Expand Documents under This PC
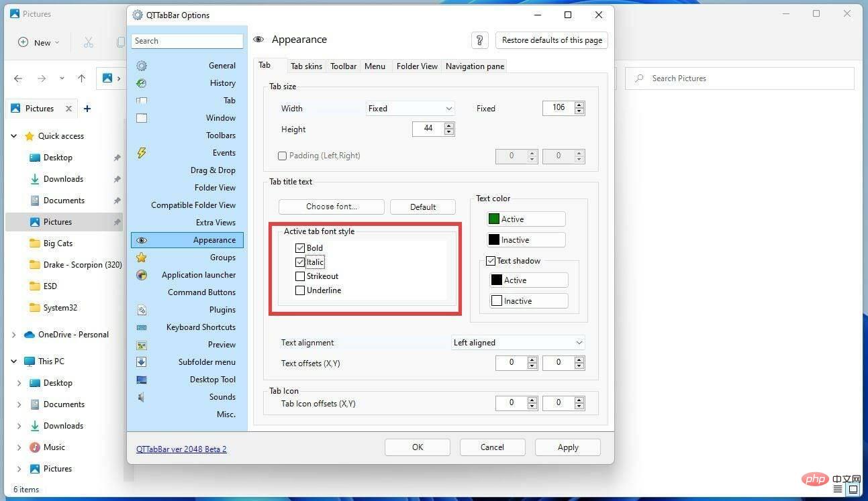The height and width of the screenshot is (501, 868). tap(19, 404)
